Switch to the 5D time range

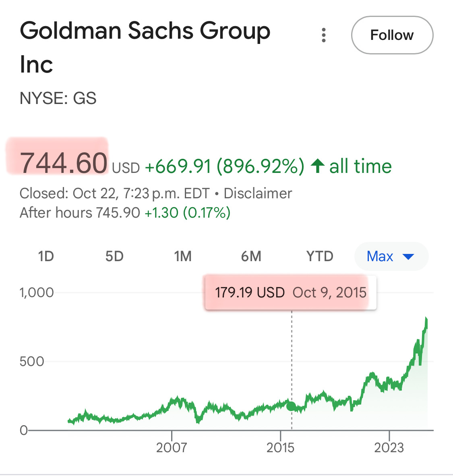[114, 256]
